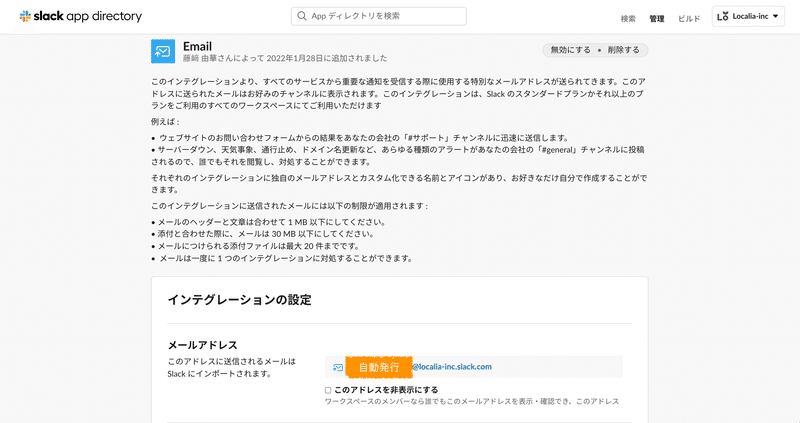Toggle このアドレスを非表示にする checkbox
Viewport: 800px width, 423px height.
[328, 390]
